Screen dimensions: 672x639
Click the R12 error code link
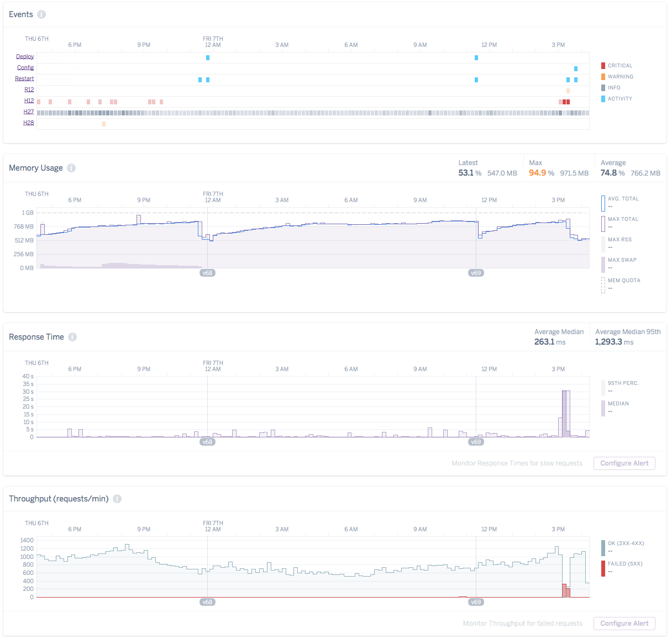point(29,89)
